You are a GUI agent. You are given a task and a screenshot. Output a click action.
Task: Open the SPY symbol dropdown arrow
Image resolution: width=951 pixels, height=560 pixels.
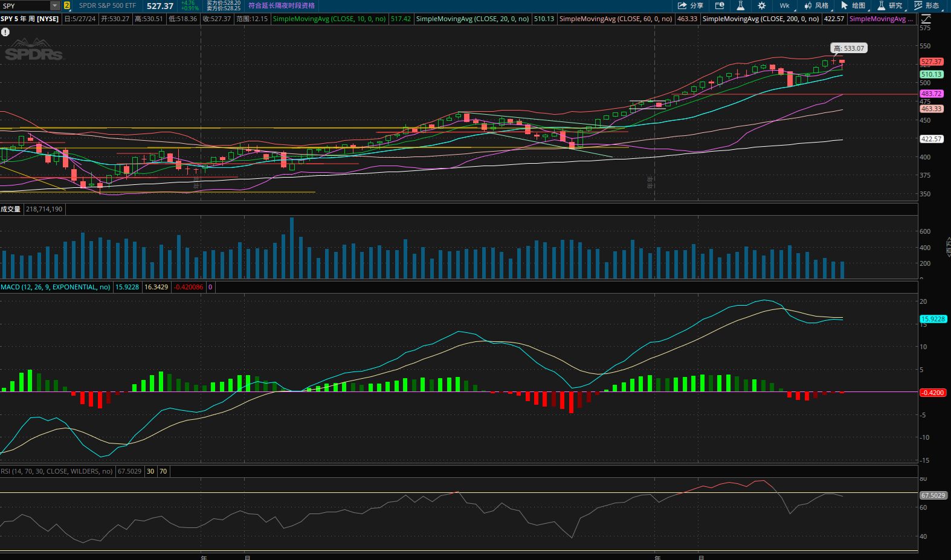[x=55, y=5]
